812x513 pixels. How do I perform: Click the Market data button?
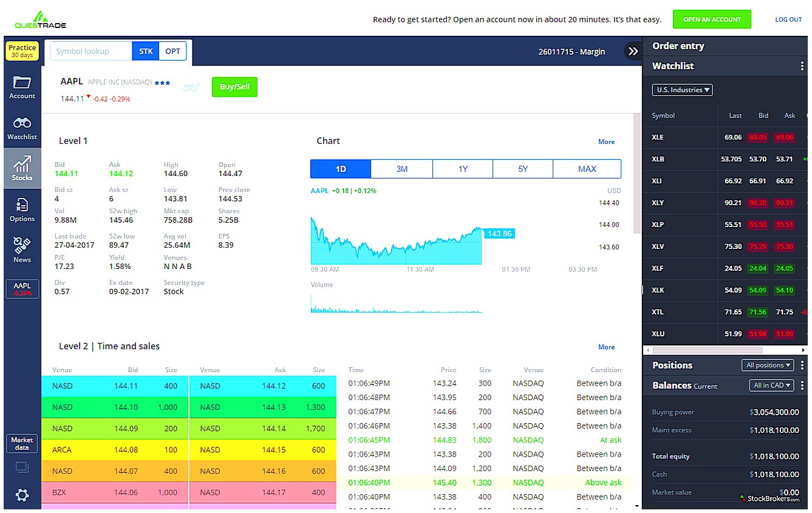point(22,443)
